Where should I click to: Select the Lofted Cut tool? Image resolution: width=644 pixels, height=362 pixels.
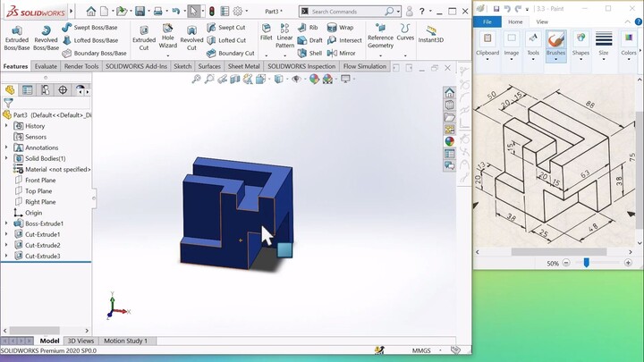coord(226,40)
